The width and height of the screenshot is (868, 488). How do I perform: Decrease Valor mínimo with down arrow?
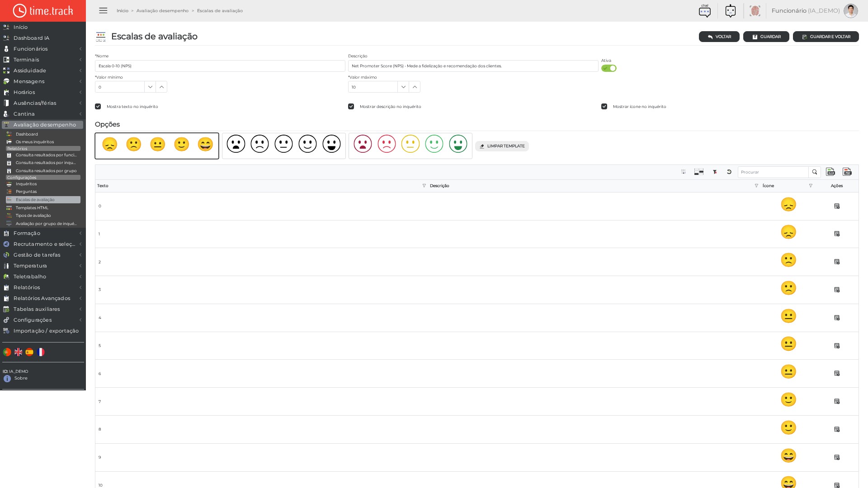point(150,87)
